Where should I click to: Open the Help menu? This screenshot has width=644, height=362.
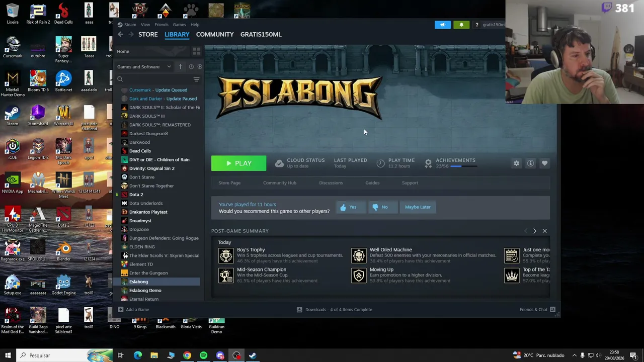pos(195,25)
